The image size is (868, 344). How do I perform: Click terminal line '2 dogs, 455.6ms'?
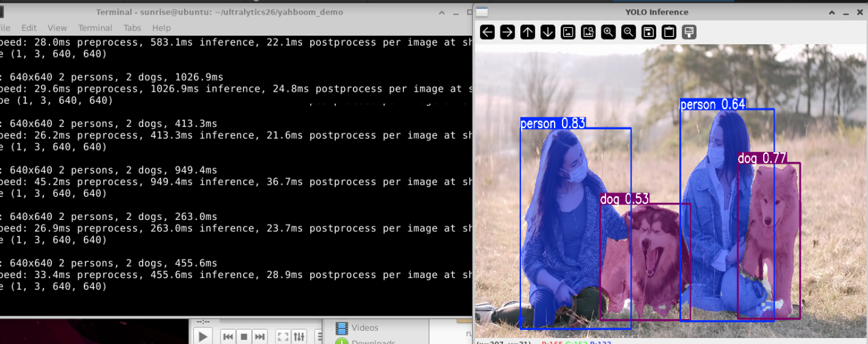coord(108,263)
